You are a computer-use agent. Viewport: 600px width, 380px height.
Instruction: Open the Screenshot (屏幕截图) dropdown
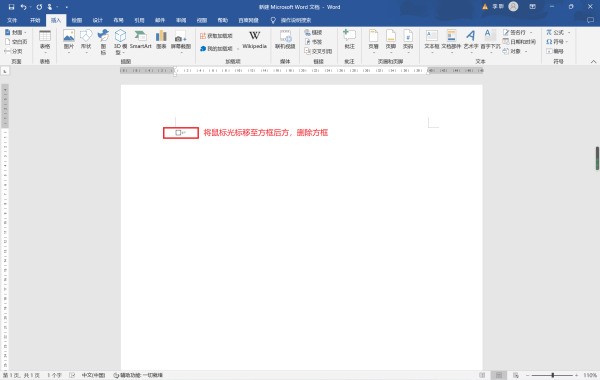point(181,41)
